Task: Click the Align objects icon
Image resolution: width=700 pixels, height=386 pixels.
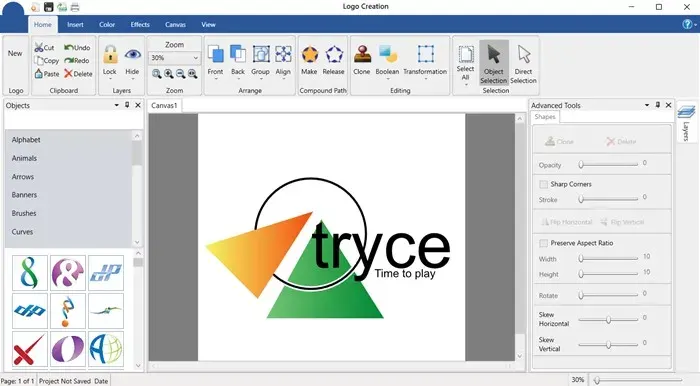Action: pos(283,54)
